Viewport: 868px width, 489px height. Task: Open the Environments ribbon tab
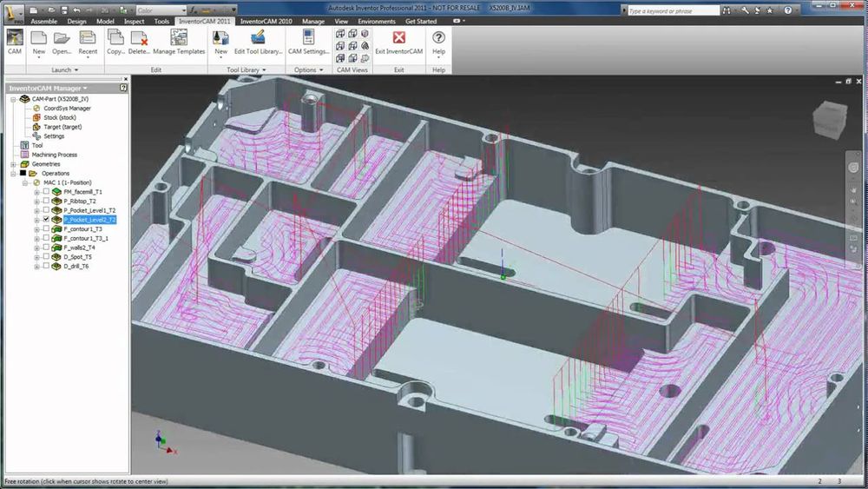pyautogui.click(x=377, y=21)
